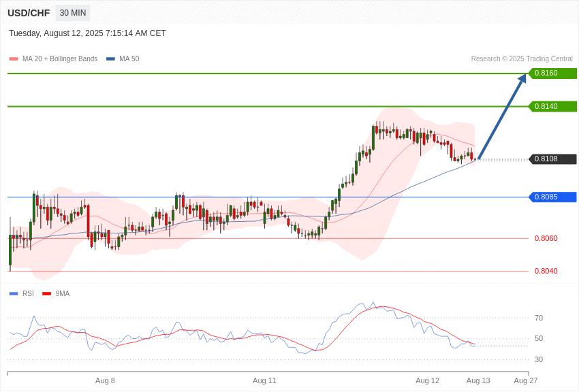This screenshot has height=392, width=579.
Task: Click the date line Tuesday, August 12, 2025
Action: click(87, 33)
